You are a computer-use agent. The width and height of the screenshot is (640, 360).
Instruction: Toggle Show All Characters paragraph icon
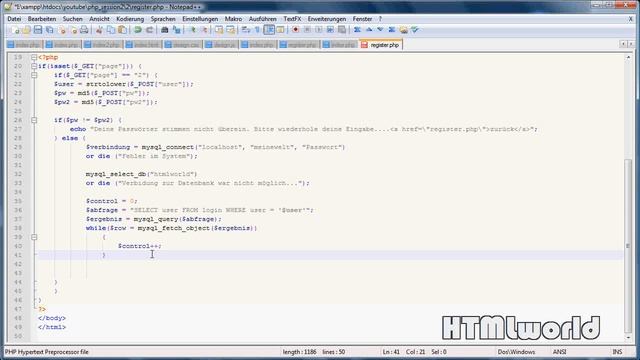(258, 30)
